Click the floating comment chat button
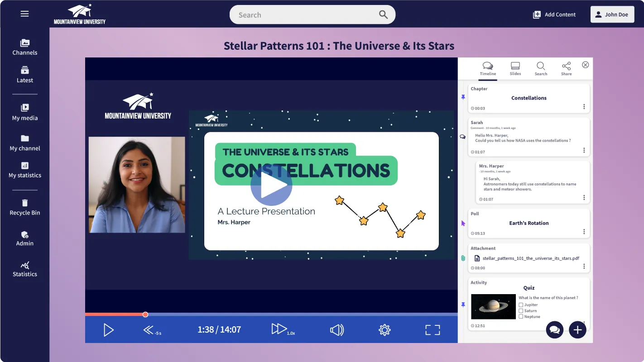This screenshot has width=644, height=362. pyautogui.click(x=555, y=330)
